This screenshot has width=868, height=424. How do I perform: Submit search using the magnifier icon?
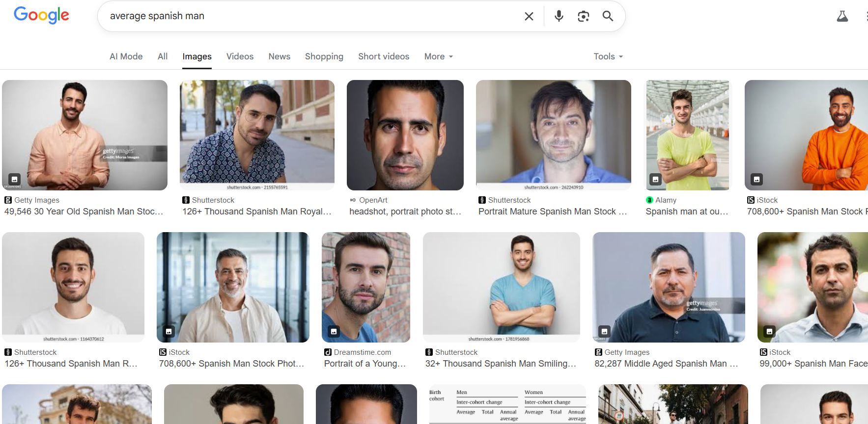608,16
